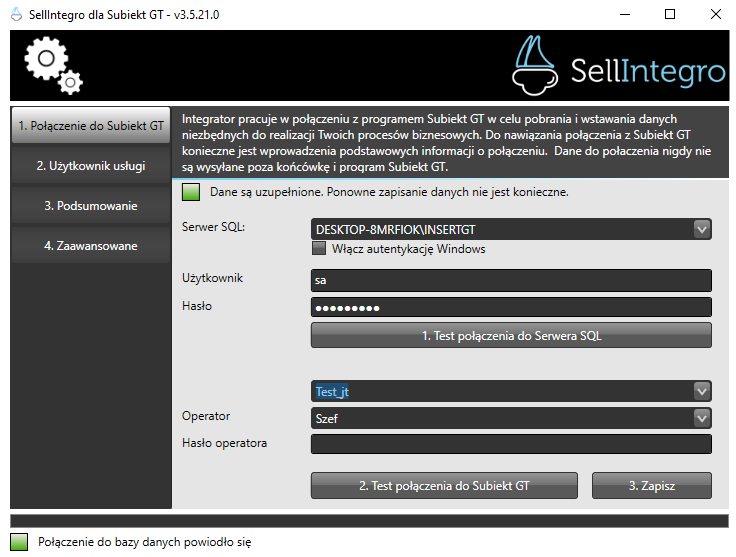The width and height of the screenshot is (736, 557).
Task: Click the 'Hasło' label above operator section
Action: click(x=197, y=306)
